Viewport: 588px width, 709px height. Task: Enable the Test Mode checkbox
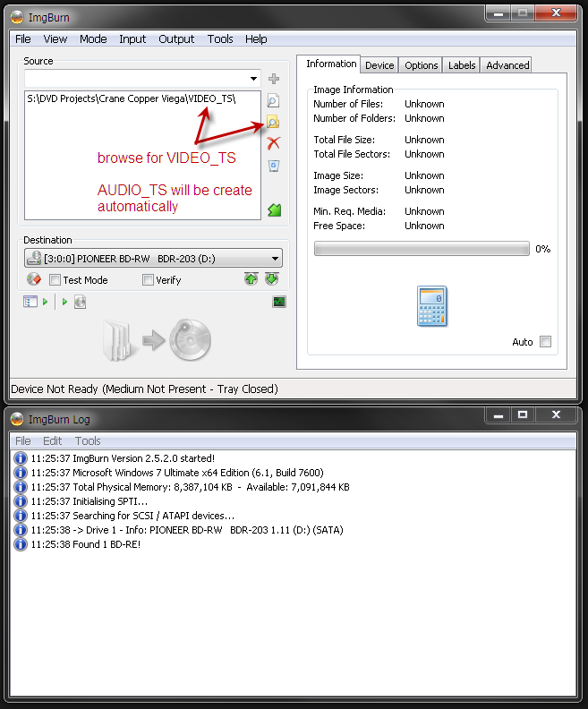[55, 280]
